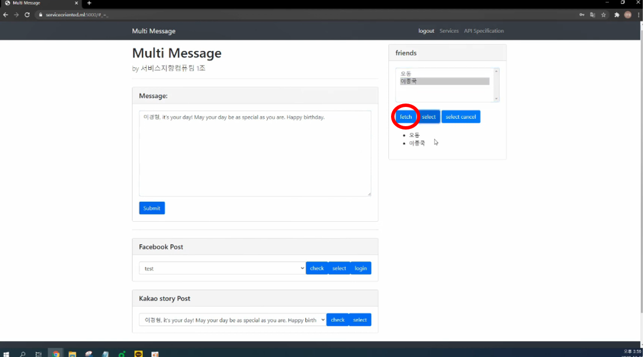Viewport: 644px width, 357px height.
Task: Open the green circular app on the taskbar
Action: 122,354
